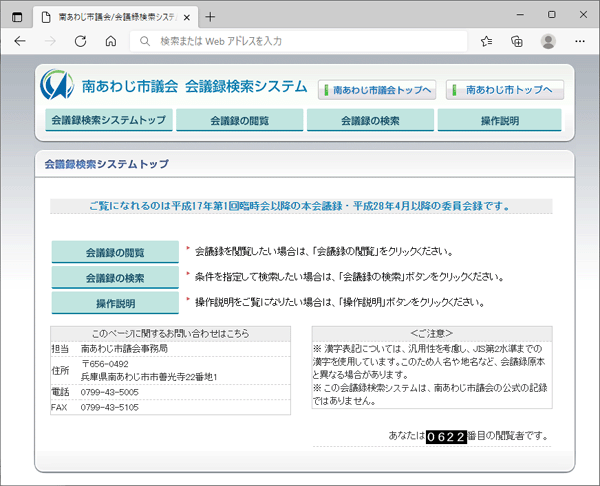Image resolution: width=600 pixels, height=486 pixels.
Task: Close the 南あわじ市議会 browser tab
Action: [x=187, y=17]
